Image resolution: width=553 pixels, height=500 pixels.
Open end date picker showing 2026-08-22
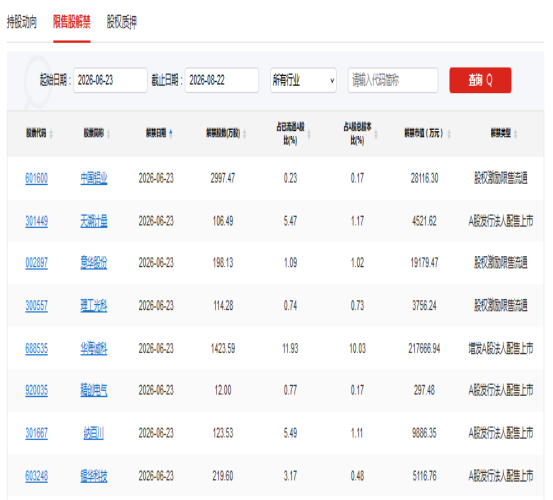tap(222, 80)
